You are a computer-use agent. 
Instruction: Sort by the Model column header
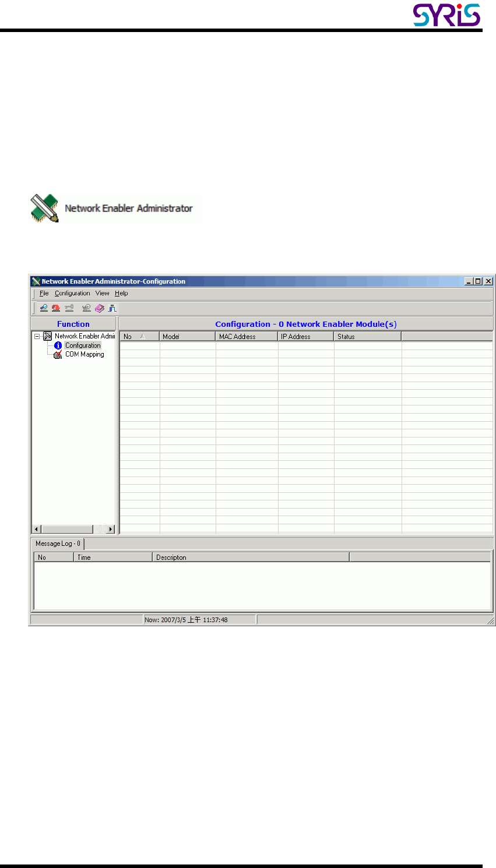pyautogui.click(x=188, y=337)
